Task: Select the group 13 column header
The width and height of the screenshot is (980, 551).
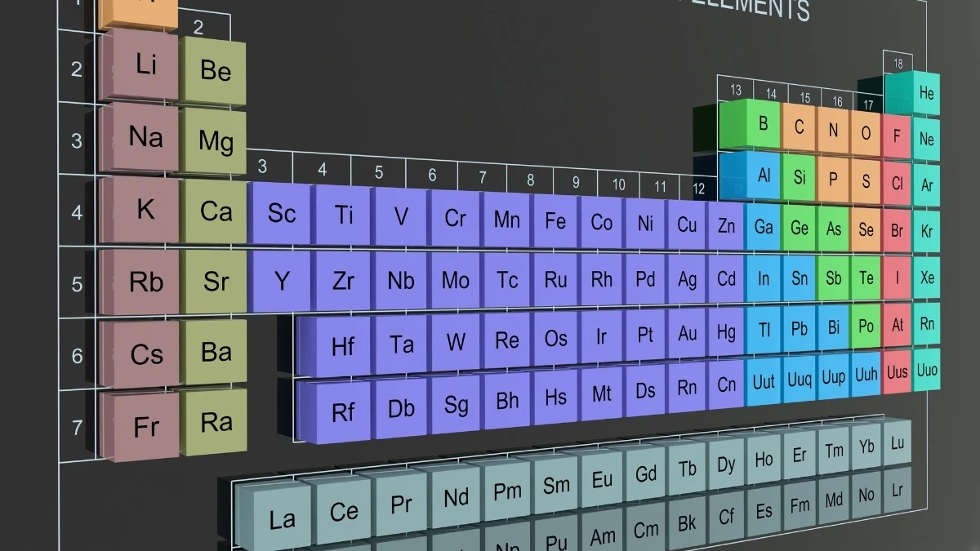Action: (x=736, y=91)
